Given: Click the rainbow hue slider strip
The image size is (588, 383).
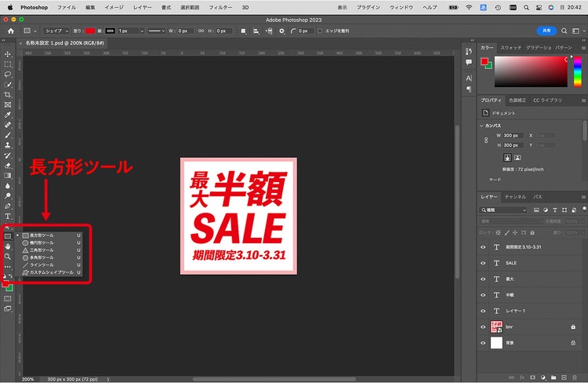Looking at the screenshot, I should click(x=578, y=71).
